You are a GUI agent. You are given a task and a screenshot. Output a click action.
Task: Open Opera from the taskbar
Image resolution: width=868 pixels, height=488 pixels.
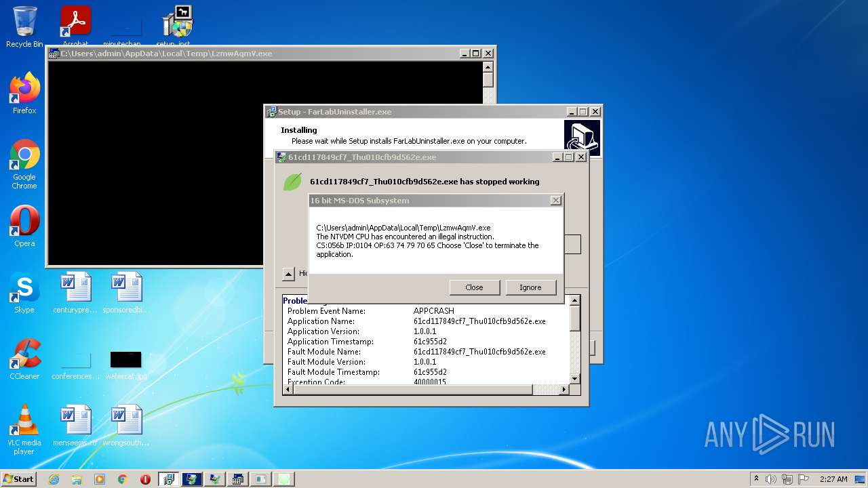(145, 479)
